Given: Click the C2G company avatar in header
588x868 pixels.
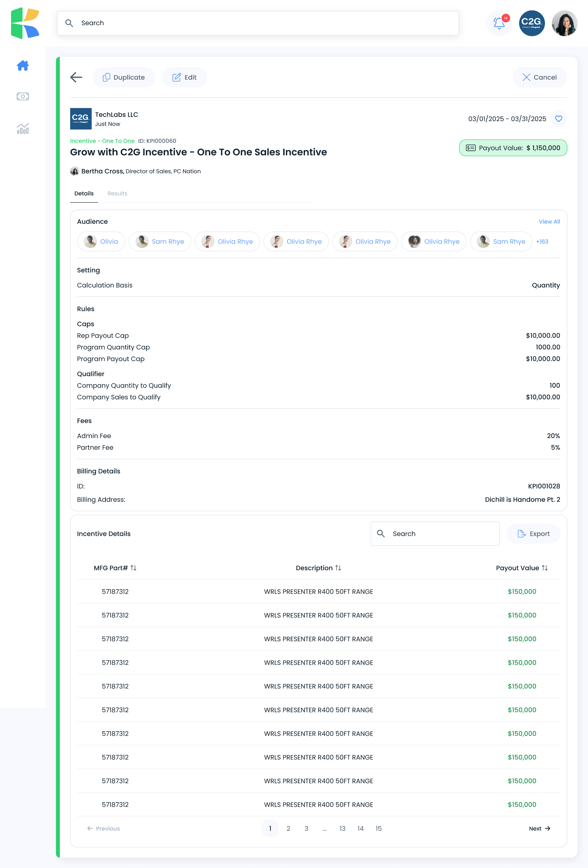Looking at the screenshot, I should click(x=532, y=23).
